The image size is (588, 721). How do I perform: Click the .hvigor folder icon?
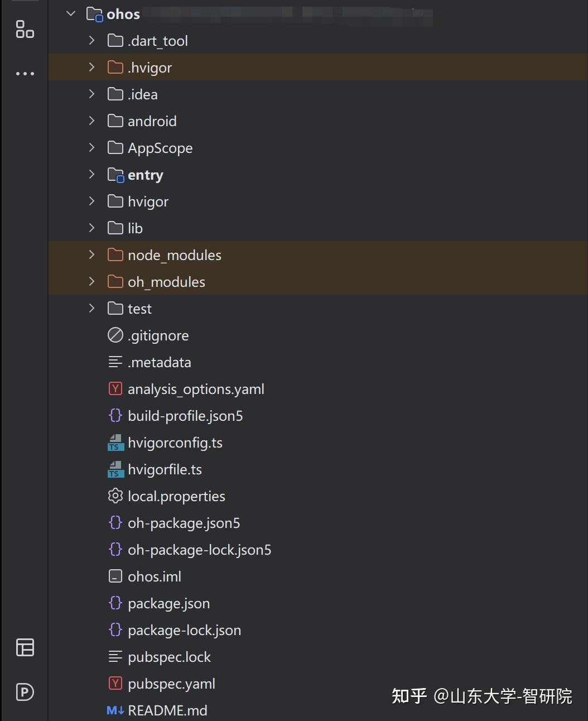(x=115, y=68)
